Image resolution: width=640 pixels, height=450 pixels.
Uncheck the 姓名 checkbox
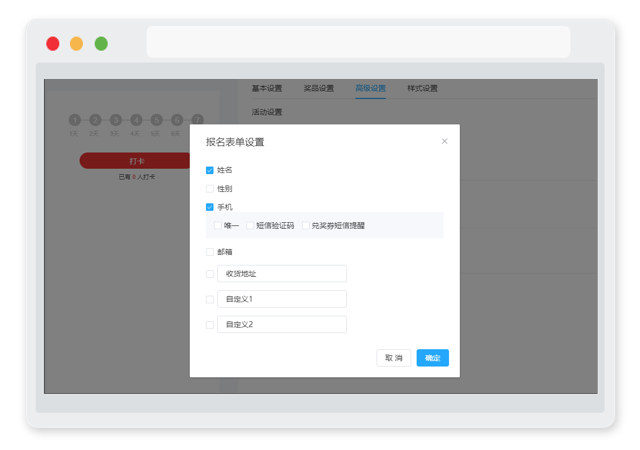click(x=210, y=170)
